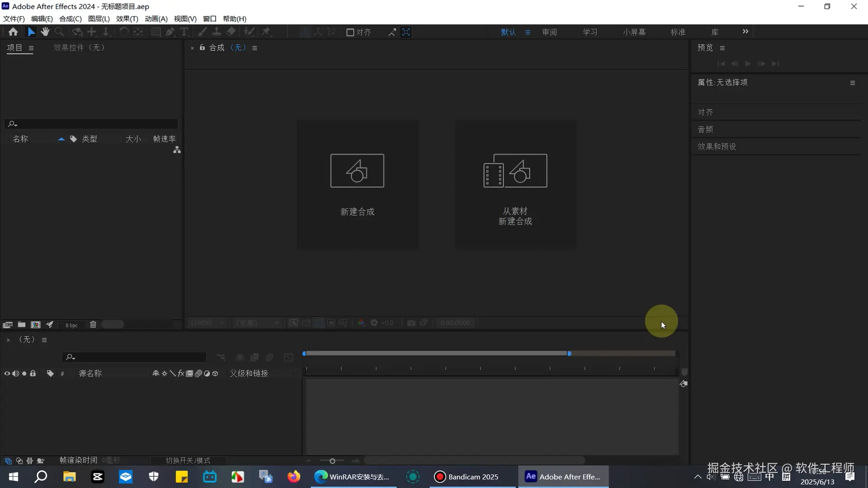
Task: Click the timeline zoom slider handle
Action: (332, 461)
